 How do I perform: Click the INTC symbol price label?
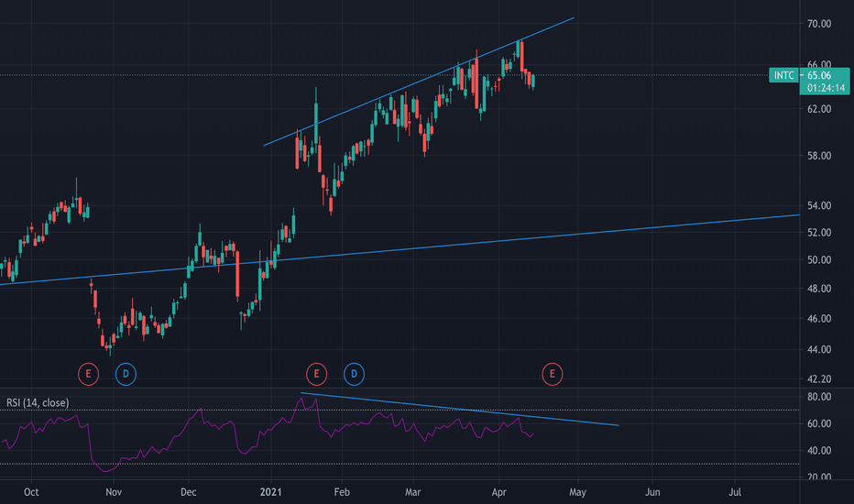pos(783,75)
